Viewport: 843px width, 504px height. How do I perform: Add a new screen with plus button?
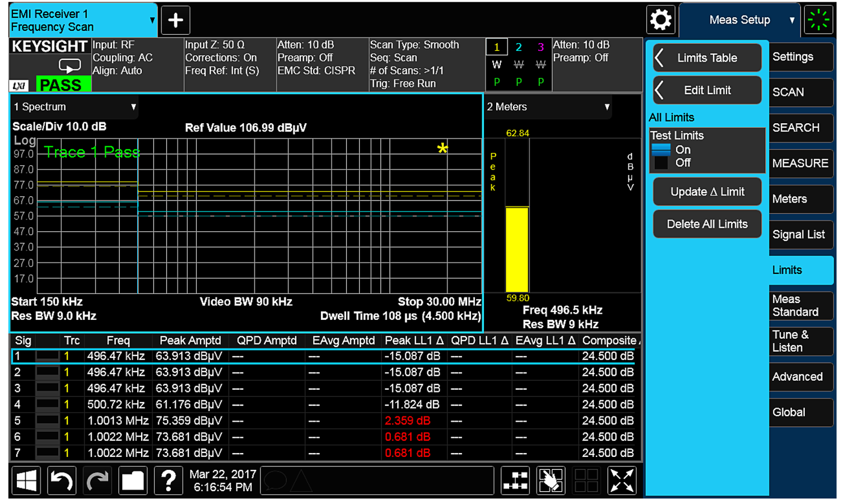[176, 20]
